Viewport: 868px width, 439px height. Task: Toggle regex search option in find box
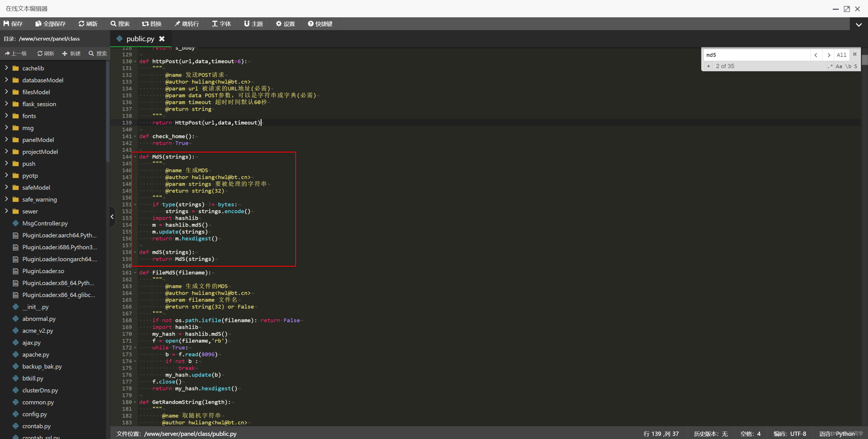coord(830,66)
